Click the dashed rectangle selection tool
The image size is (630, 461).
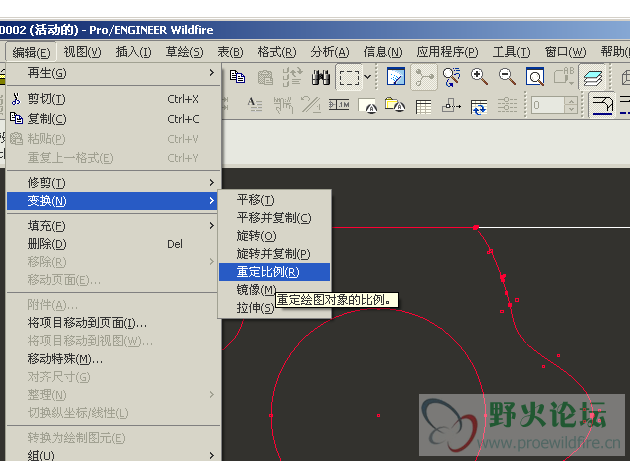[349, 77]
